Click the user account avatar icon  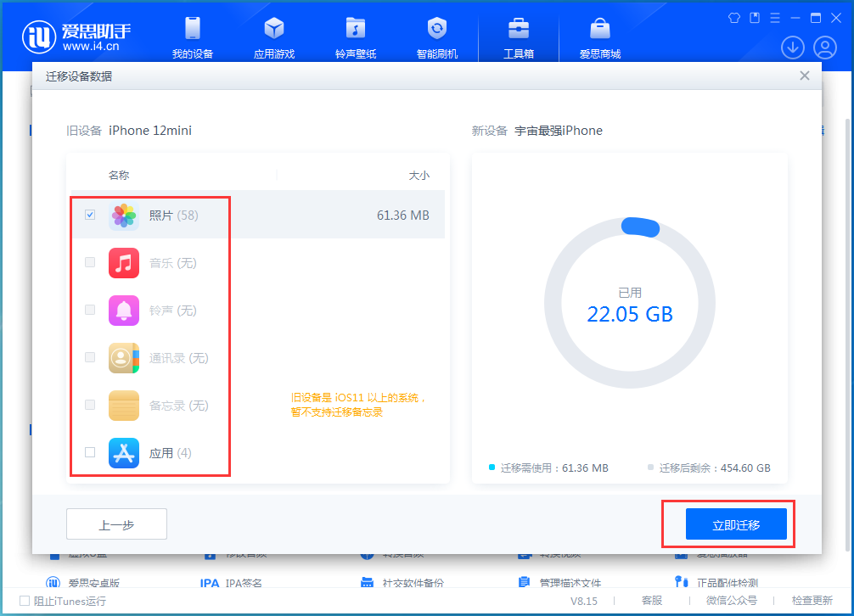pyautogui.click(x=824, y=48)
